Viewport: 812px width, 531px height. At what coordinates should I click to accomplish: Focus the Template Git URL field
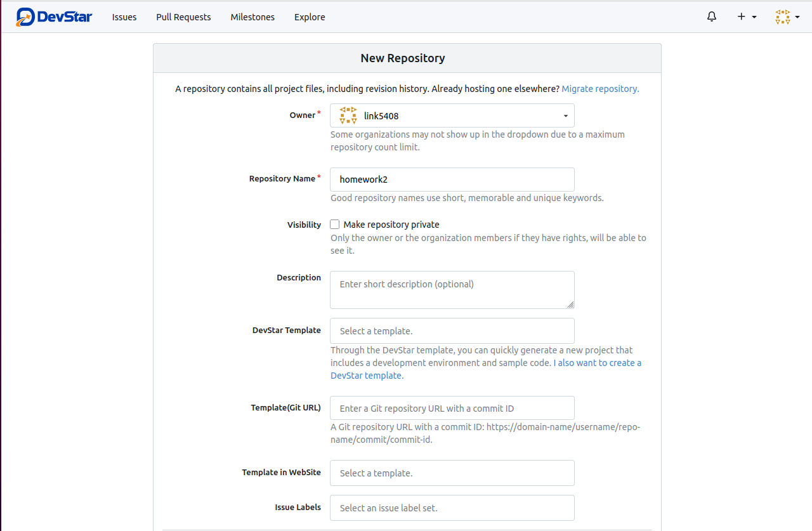(452, 408)
